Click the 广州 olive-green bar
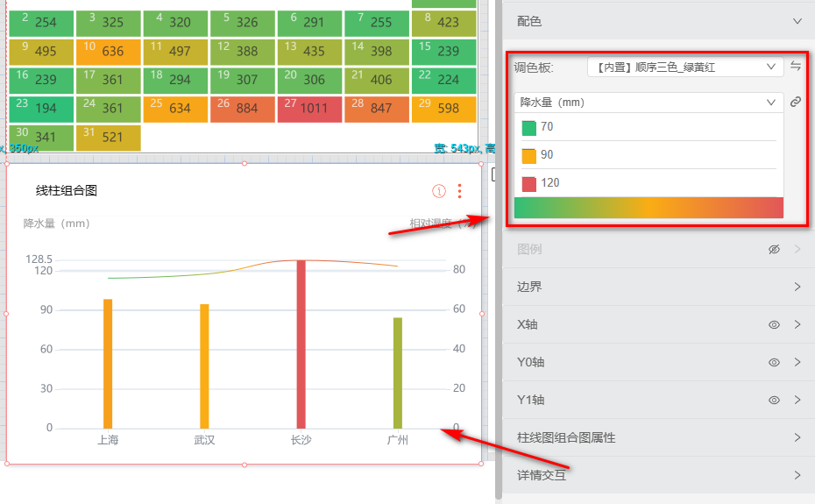This screenshot has width=815, height=504. (398, 373)
